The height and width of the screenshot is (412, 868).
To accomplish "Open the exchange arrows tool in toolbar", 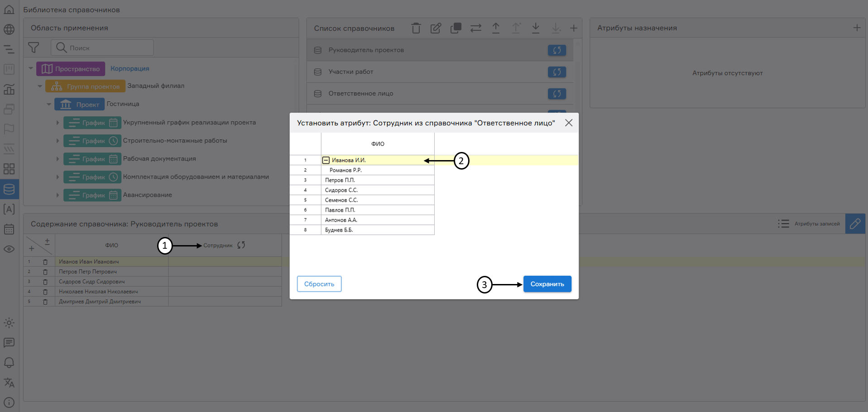I will pyautogui.click(x=475, y=28).
